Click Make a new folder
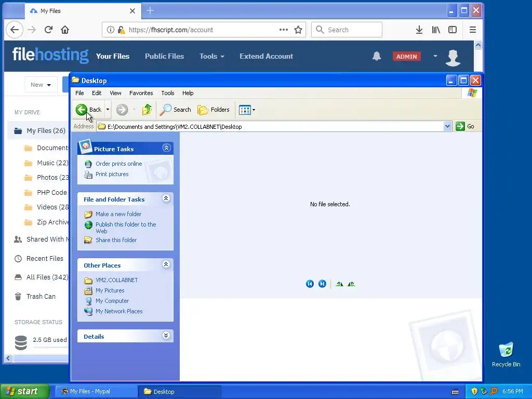The height and width of the screenshot is (399, 532). tap(118, 214)
